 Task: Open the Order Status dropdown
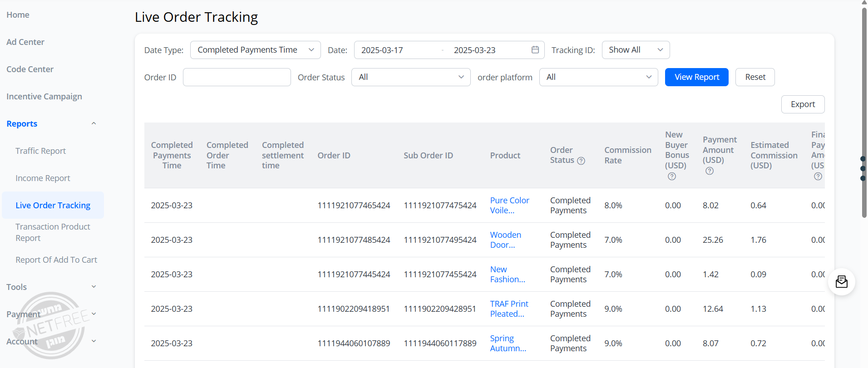tap(410, 77)
